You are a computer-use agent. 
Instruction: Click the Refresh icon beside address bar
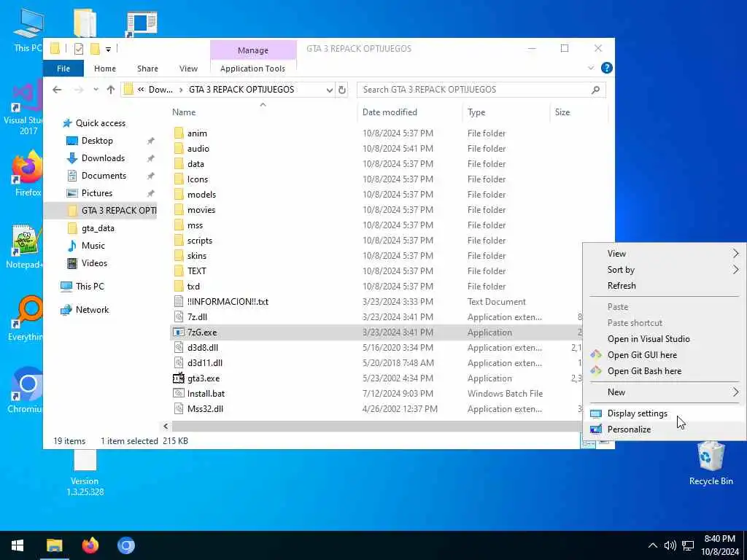pos(341,90)
